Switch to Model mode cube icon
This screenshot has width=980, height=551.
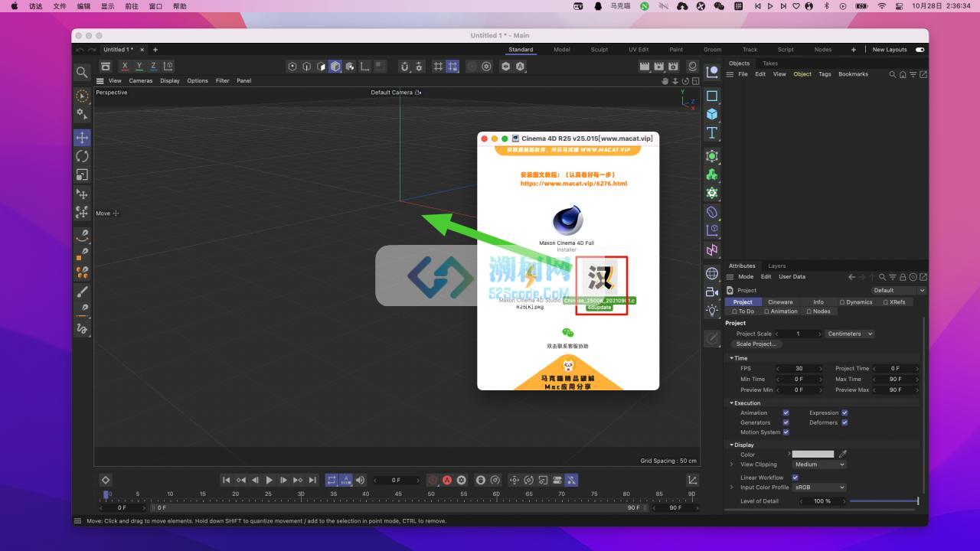335,67
